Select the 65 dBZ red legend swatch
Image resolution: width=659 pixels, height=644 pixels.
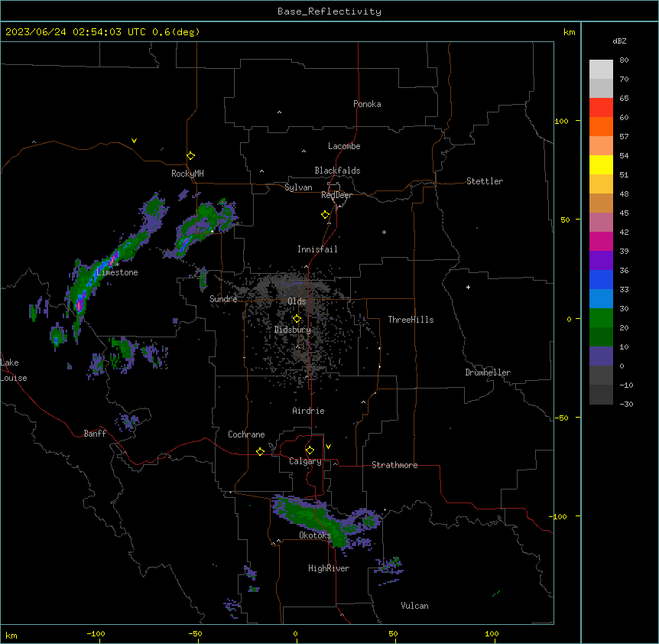[x=601, y=108]
